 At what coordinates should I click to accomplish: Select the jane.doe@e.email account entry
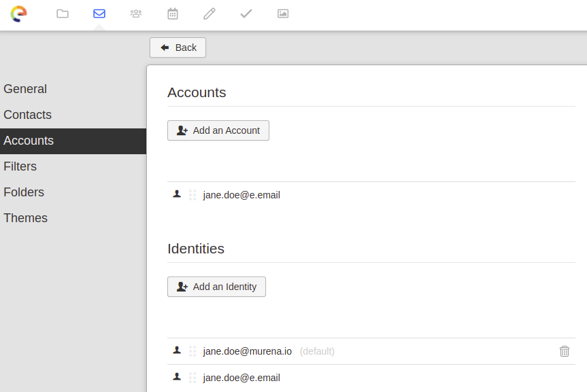[x=241, y=194]
